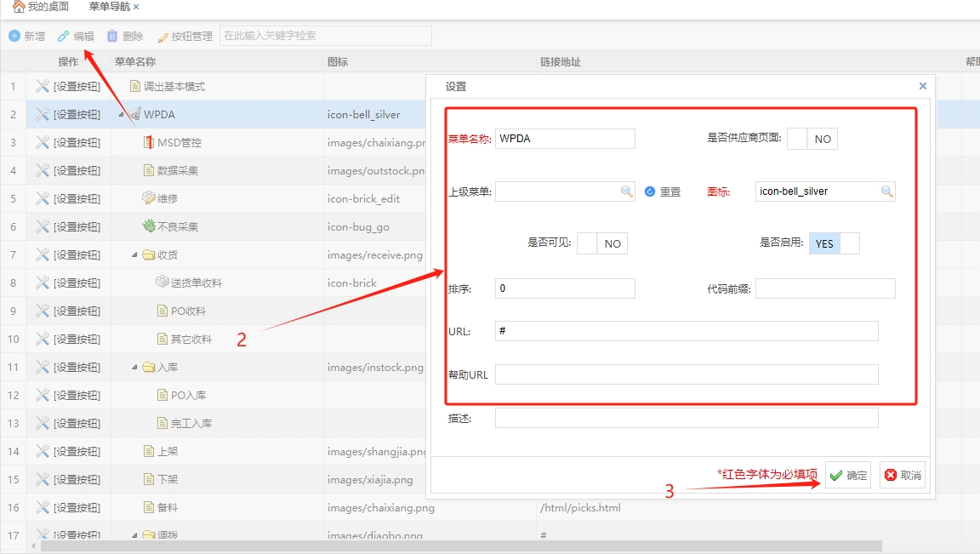Click the 删除 trash icon
Screen dimensions: 980x554
click(112, 37)
